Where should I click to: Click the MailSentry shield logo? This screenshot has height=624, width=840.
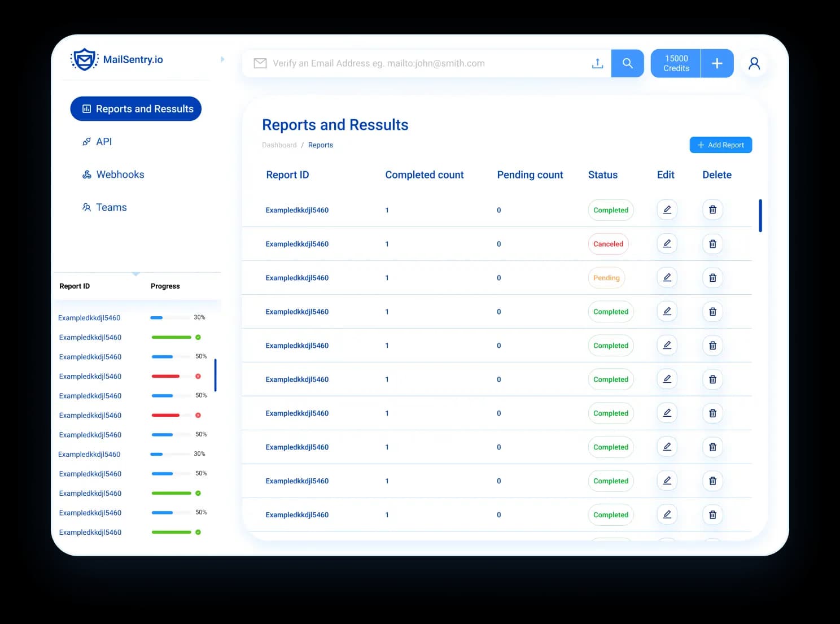(x=84, y=59)
